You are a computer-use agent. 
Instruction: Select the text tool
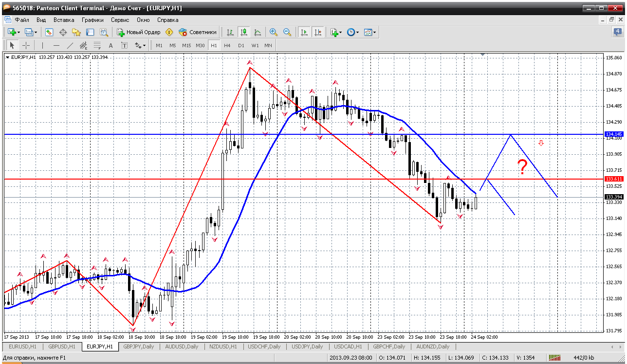[x=111, y=45]
